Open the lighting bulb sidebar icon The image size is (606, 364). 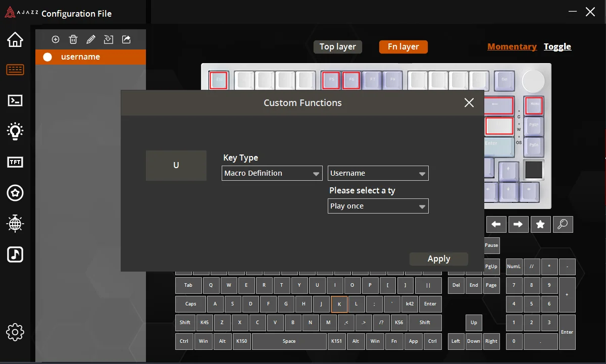(15, 131)
